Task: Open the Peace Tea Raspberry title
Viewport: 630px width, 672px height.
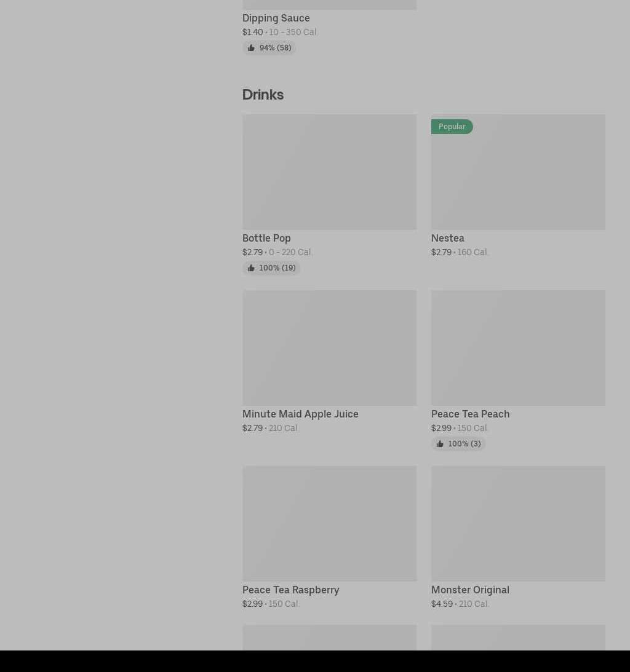Action: [290, 590]
